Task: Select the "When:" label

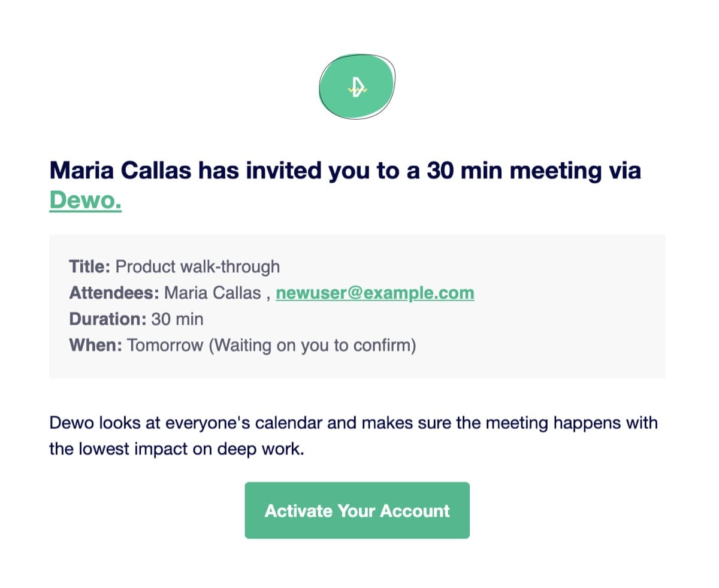Action: (x=95, y=345)
